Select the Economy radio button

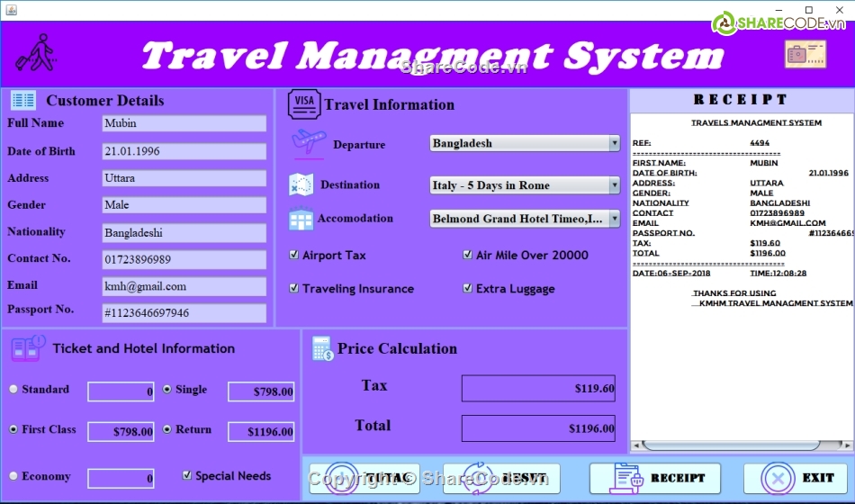[x=13, y=476]
